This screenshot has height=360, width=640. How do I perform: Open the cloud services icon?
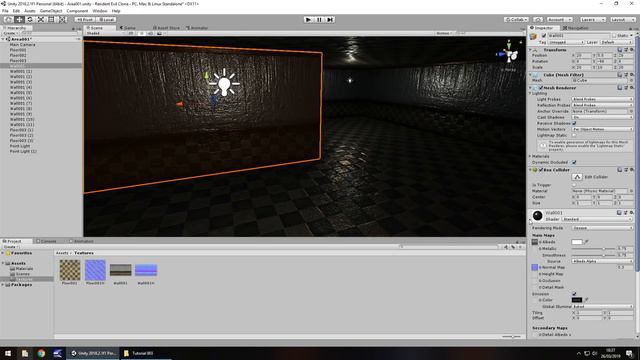(x=538, y=20)
